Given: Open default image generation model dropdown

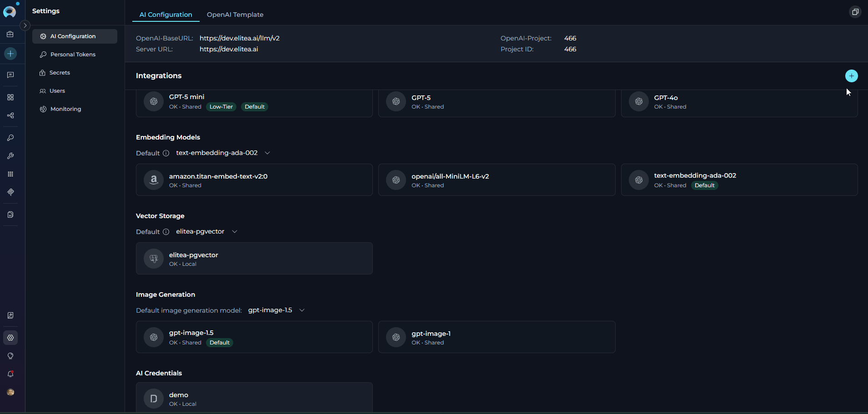Looking at the screenshot, I should 276,310.
